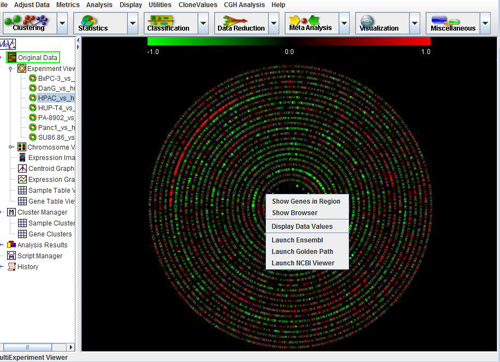Expand the Data Reduction dropdown arrow
This screenshot has height=362, width=500.
click(274, 23)
